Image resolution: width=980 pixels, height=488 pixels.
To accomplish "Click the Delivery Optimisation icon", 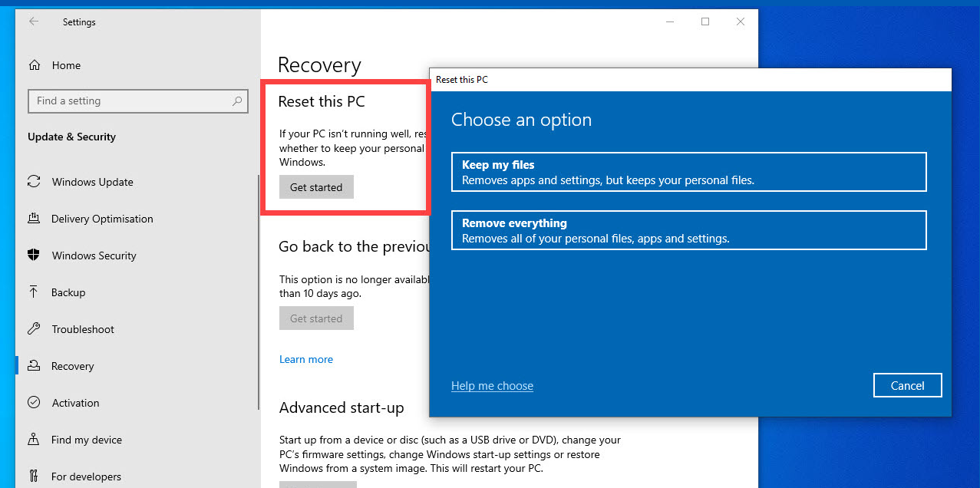I will click(x=34, y=219).
